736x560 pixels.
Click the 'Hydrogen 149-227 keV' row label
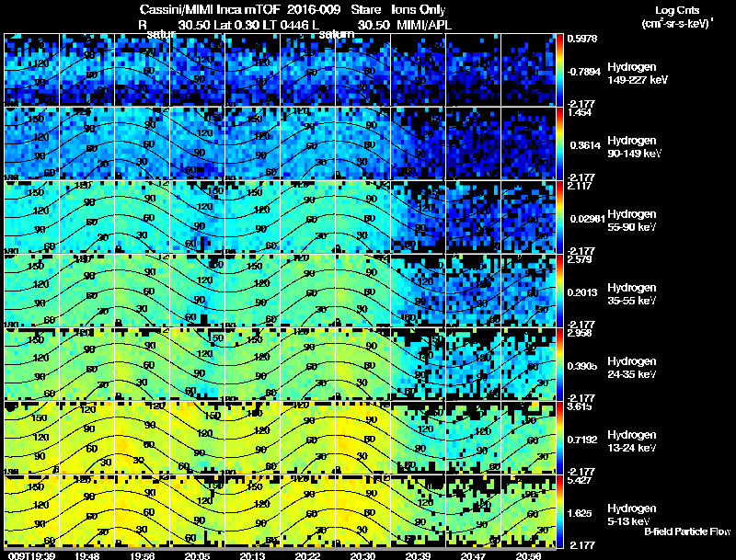tap(637, 74)
